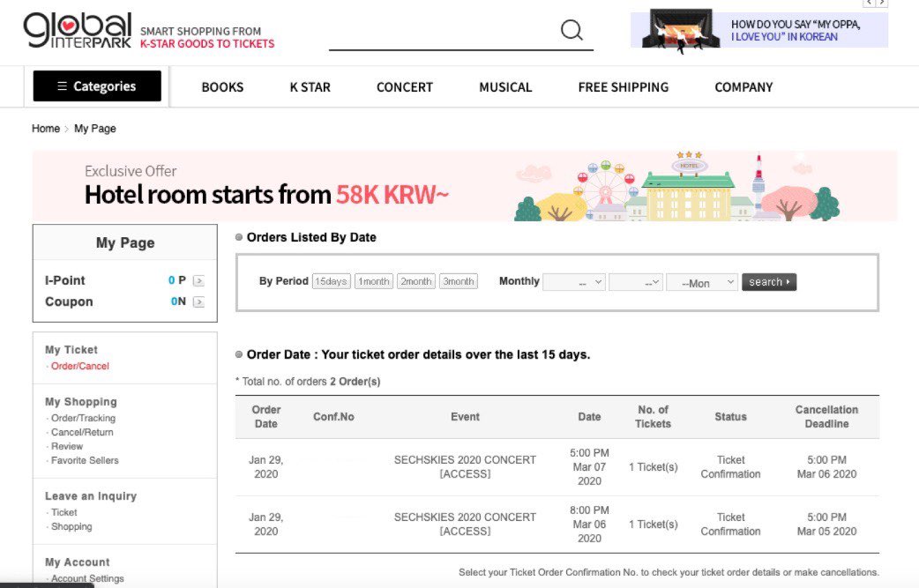
Task: Open the Favorite Sellers link
Action: [x=85, y=460]
